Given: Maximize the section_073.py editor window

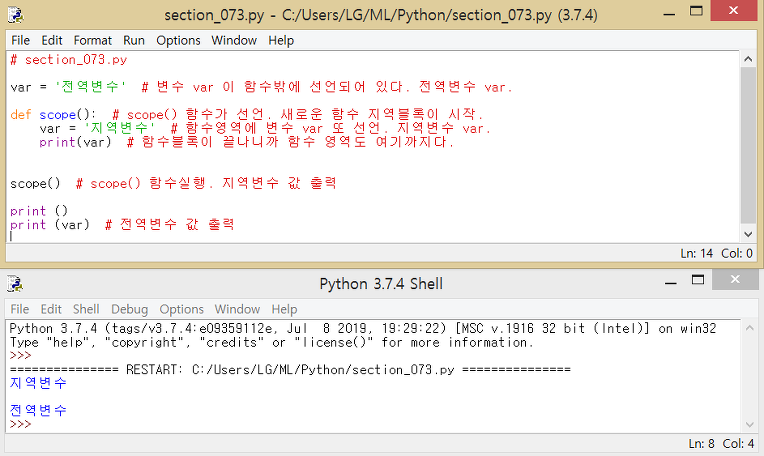Looking at the screenshot, I should [696, 11].
